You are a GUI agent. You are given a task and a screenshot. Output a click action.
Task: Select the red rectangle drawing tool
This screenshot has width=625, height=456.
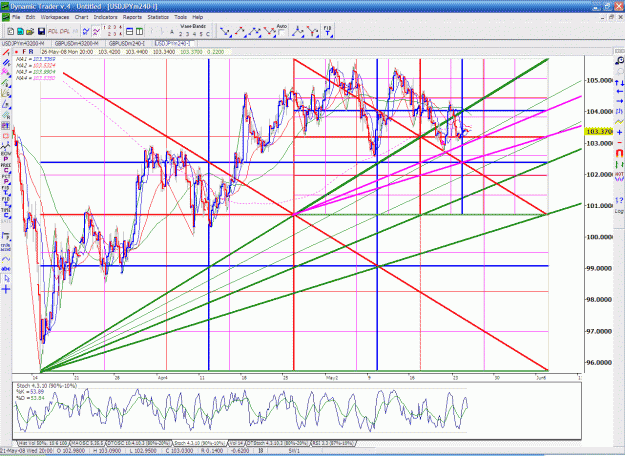[6, 136]
